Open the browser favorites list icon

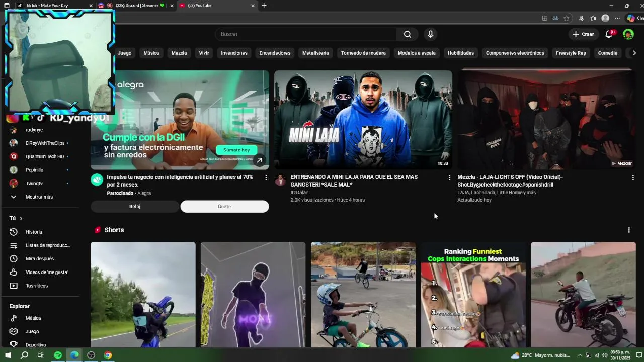click(593, 18)
